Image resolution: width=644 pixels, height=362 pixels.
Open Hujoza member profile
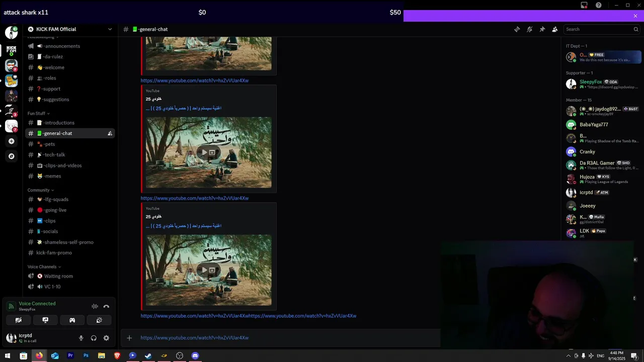602,178
